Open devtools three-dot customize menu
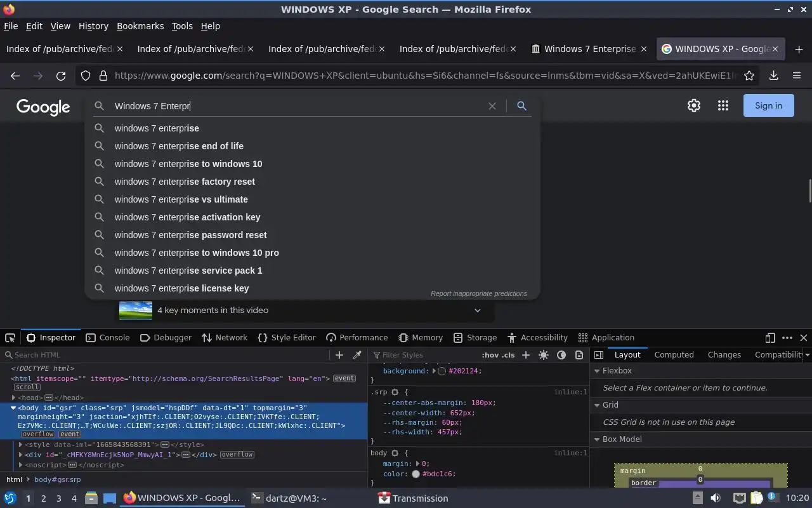 [x=787, y=338]
